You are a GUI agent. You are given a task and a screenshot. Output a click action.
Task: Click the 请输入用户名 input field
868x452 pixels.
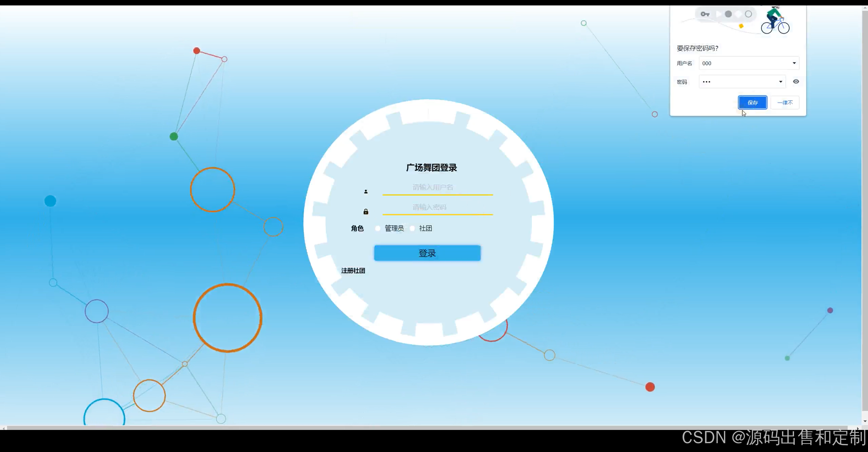point(437,187)
